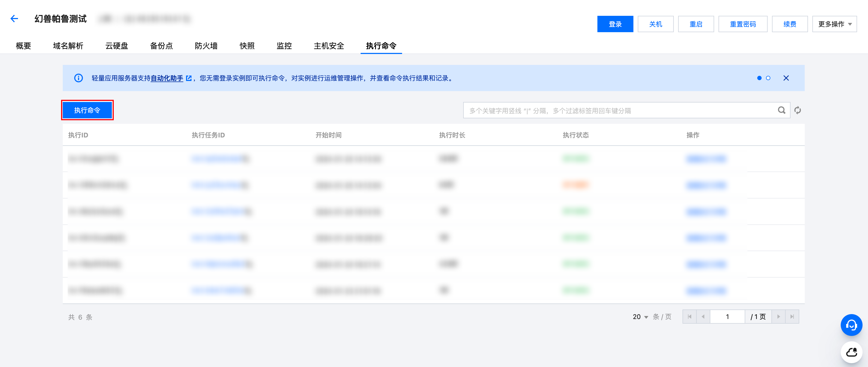Switch to the 防火墙 tab
Screen dimensions: 868x367
click(206, 46)
